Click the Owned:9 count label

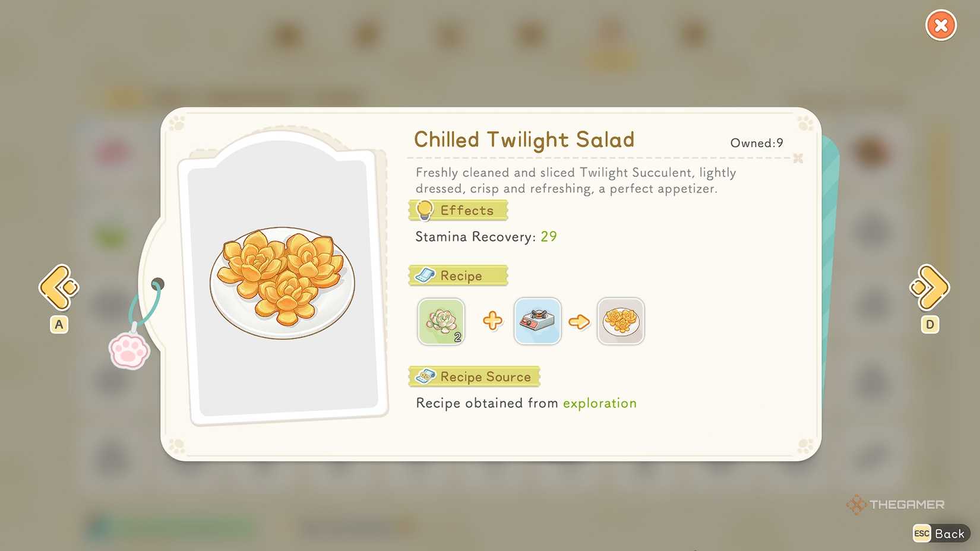point(757,142)
